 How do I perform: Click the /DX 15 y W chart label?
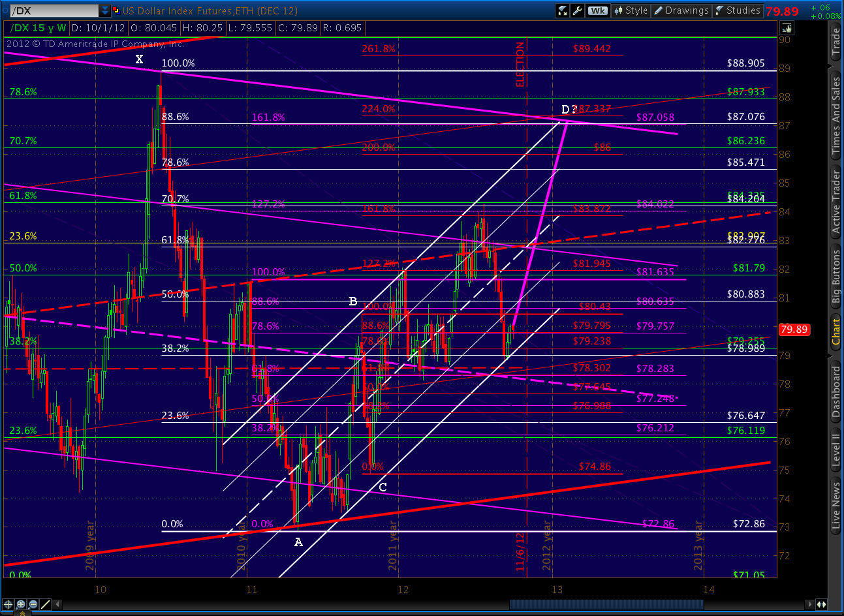tap(37, 28)
